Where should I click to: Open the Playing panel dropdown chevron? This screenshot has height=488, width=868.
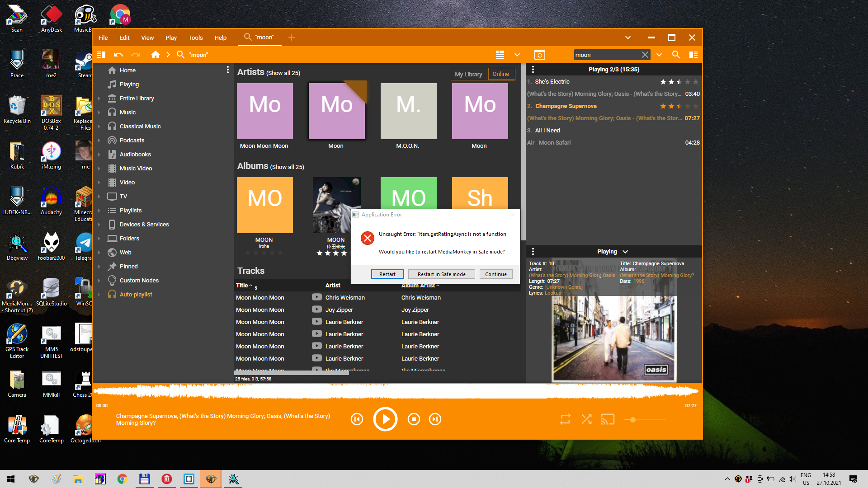(x=625, y=252)
